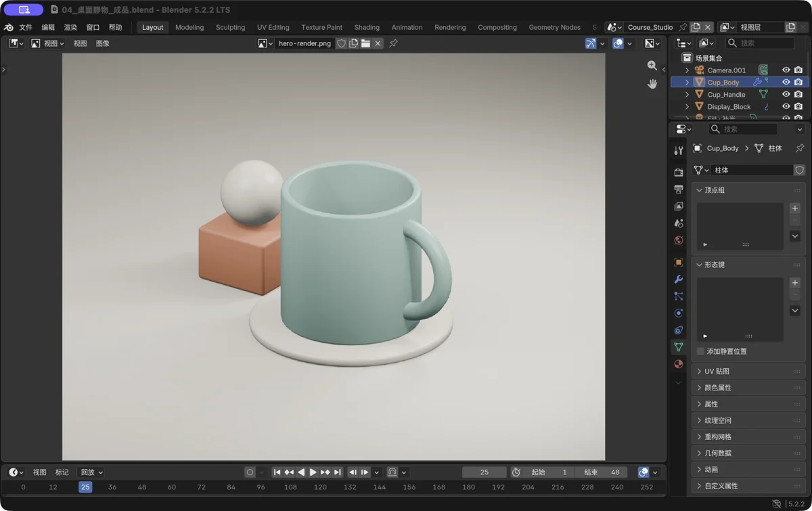Open the Tool properties tab
The image size is (812, 511).
pyautogui.click(x=679, y=151)
